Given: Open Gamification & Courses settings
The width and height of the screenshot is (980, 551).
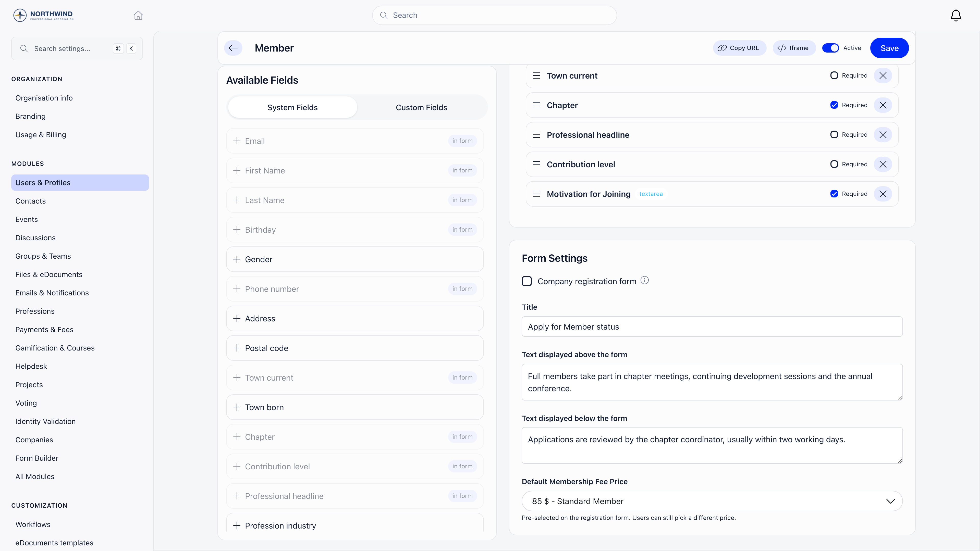Looking at the screenshot, I should point(55,348).
